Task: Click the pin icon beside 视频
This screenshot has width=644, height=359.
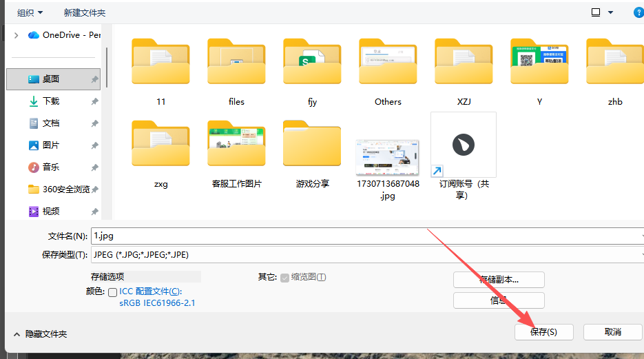Action: [95, 212]
